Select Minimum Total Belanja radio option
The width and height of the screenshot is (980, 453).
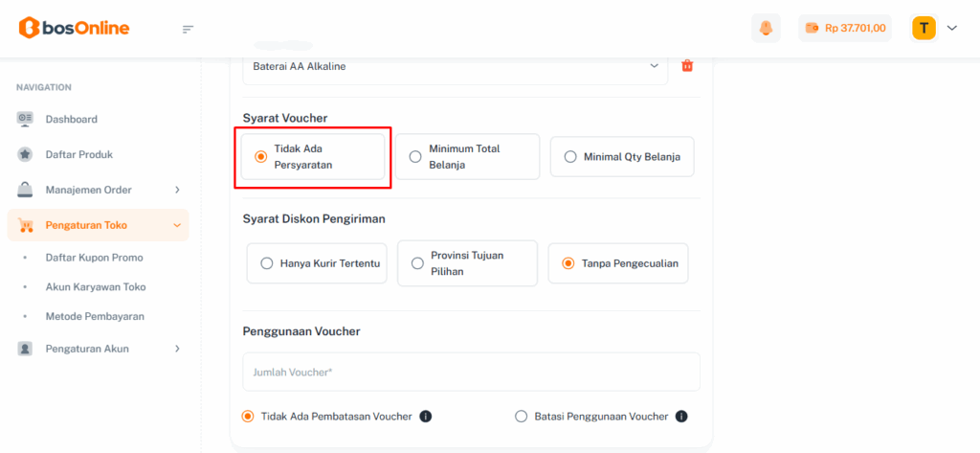(x=415, y=157)
